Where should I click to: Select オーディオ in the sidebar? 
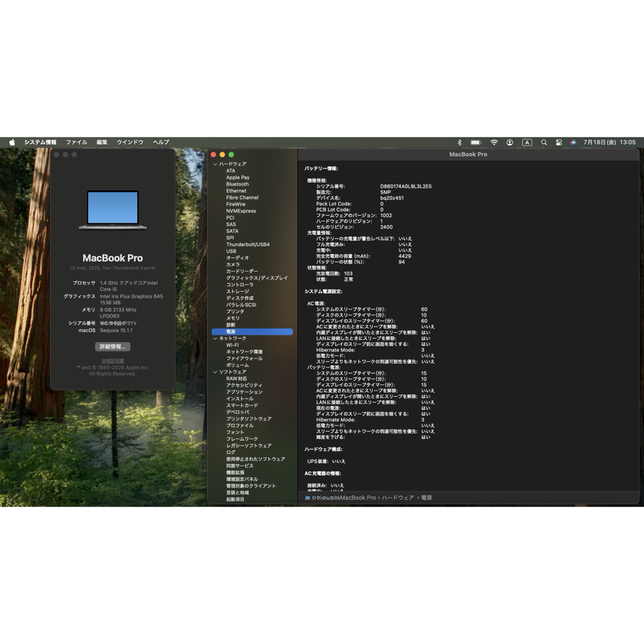click(237, 258)
